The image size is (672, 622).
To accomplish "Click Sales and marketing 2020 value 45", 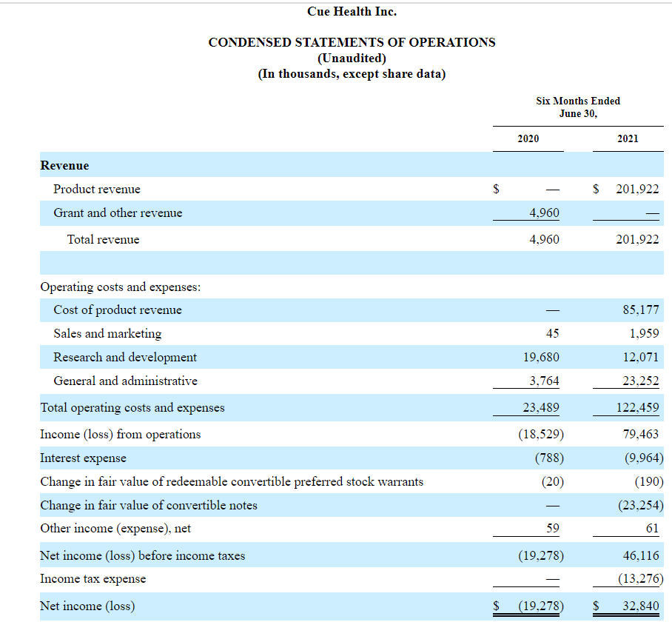I will (552, 333).
